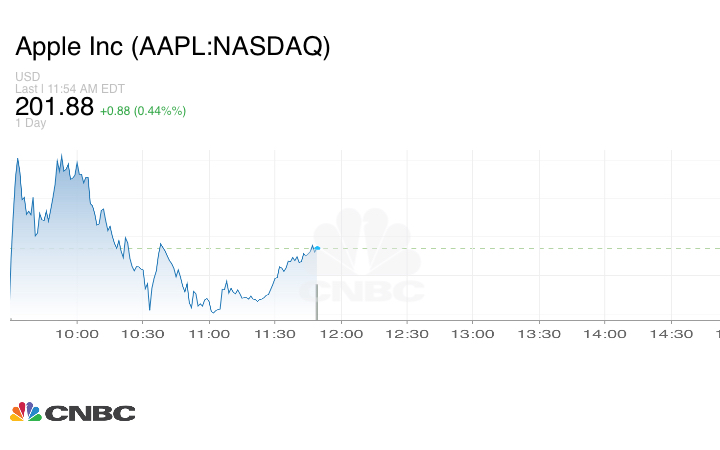Click the CNBC peacock logo at bottom-left
Viewport: 720px width, 450px height.
[x=72, y=412]
